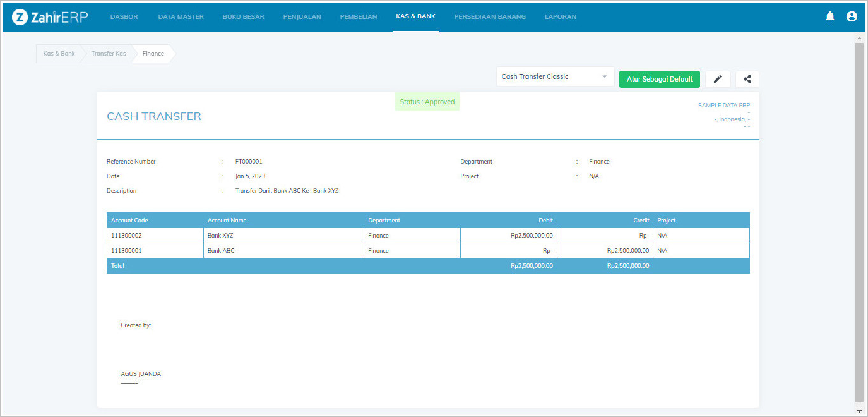Select the Kas & Bank menu
This screenshot has height=417, width=868.
pos(415,16)
